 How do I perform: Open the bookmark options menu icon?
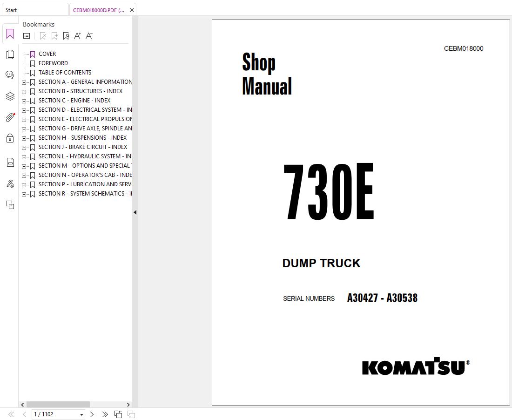[27, 36]
